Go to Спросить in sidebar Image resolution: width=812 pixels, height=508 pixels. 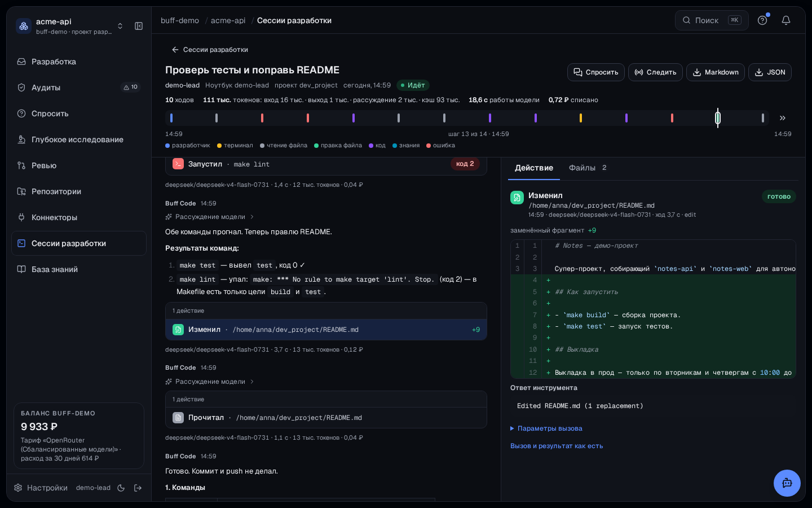click(79, 113)
